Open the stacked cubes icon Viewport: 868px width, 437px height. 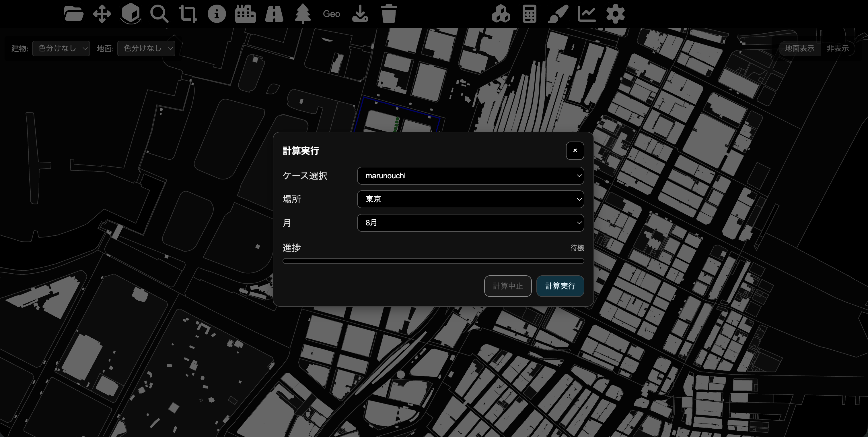[x=501, y=14]
